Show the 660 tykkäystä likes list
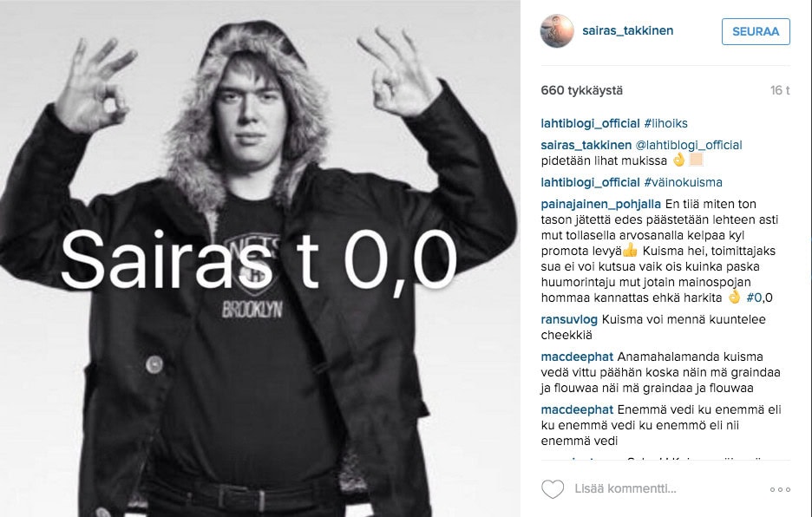Screen dimensions: 812x517 (x=581, y=91)
